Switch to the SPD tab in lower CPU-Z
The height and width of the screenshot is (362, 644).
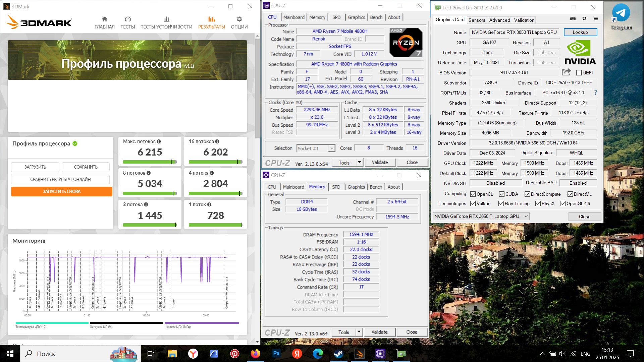(336, 187)
